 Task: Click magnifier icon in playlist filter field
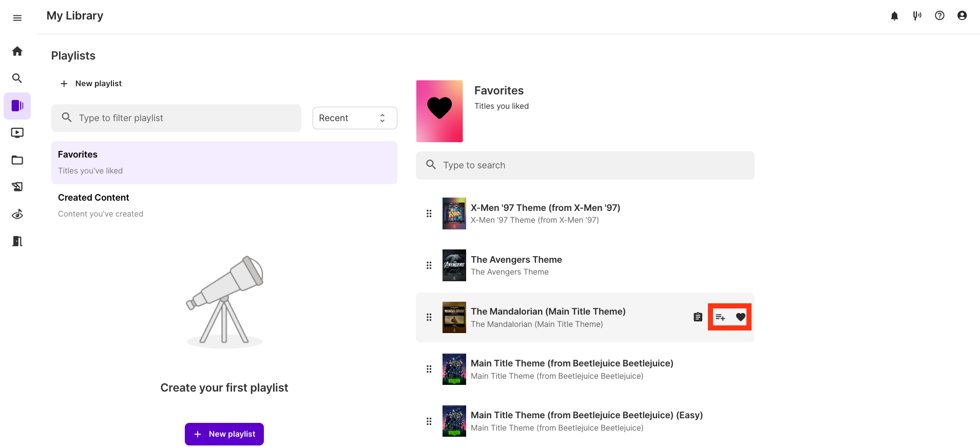67,118
